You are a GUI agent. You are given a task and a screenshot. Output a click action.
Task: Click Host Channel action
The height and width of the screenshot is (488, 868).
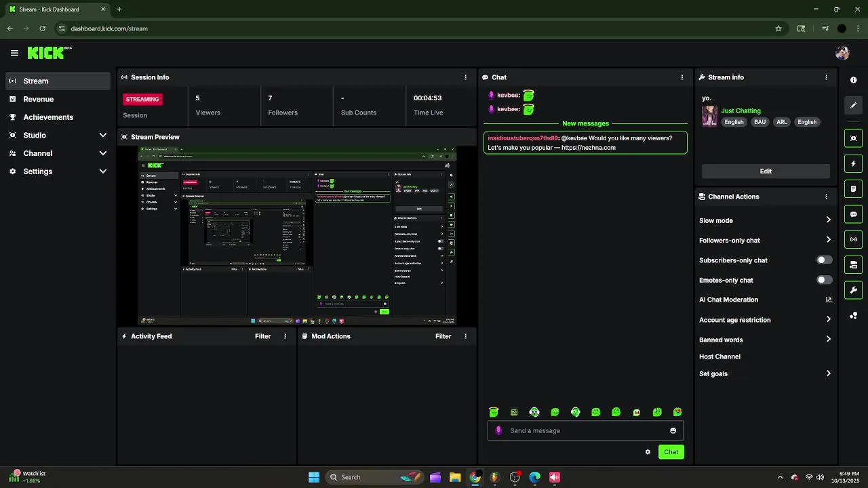pos(719,357)
